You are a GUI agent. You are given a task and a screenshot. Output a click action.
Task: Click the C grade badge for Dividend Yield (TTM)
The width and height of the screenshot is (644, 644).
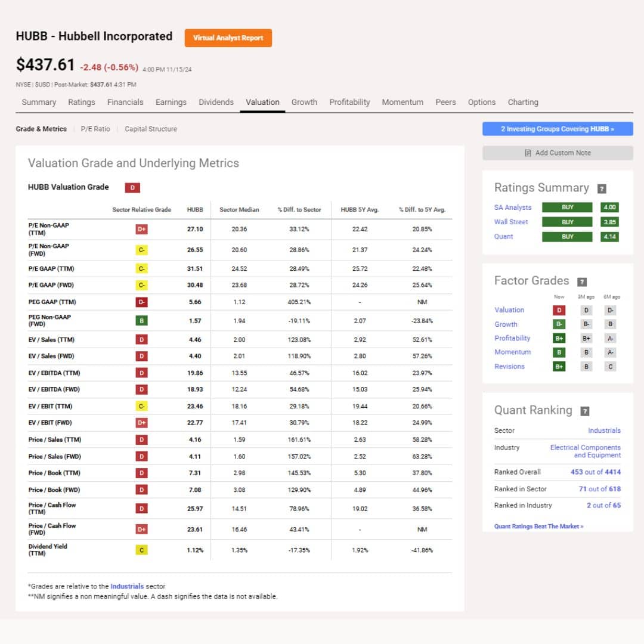[x=141, y=550]
